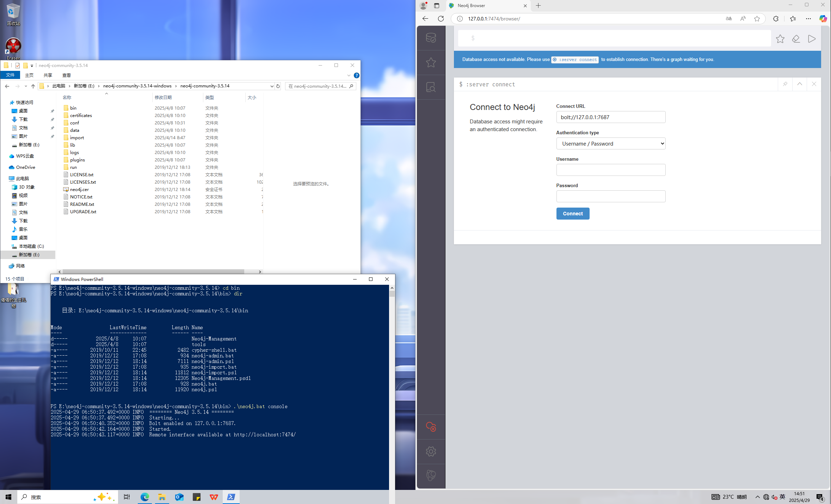Add this page to Edge favorites
This screenshot has width=831, height=504.
tap(757, 19)
